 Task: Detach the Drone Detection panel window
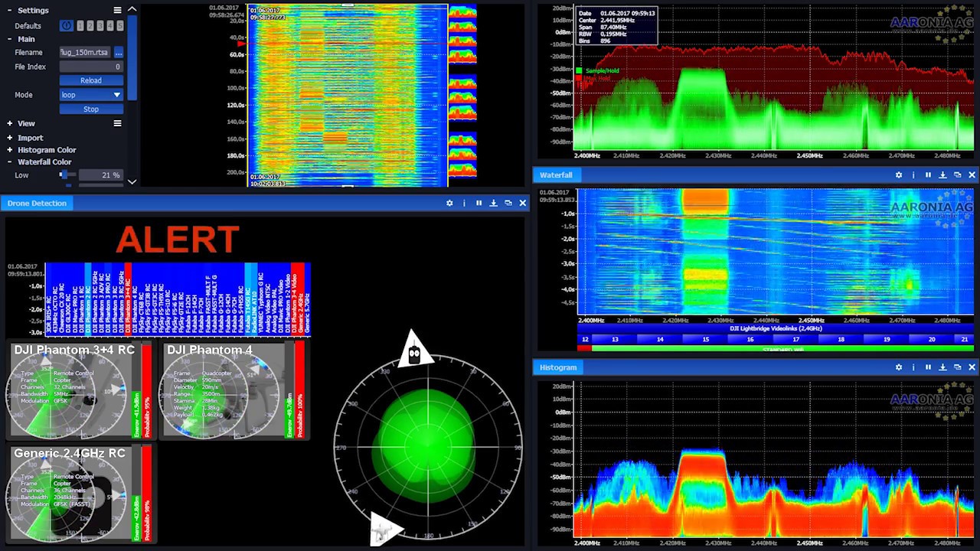(508, 203)
